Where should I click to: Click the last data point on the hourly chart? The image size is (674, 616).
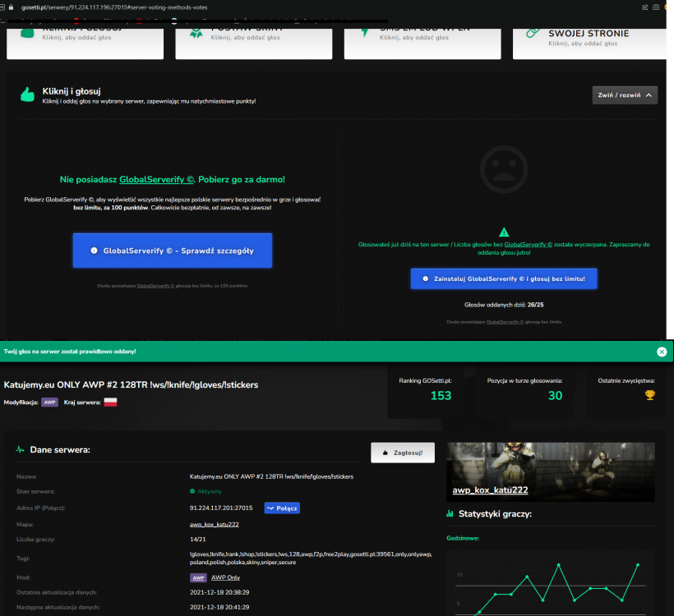coord(638,565)
